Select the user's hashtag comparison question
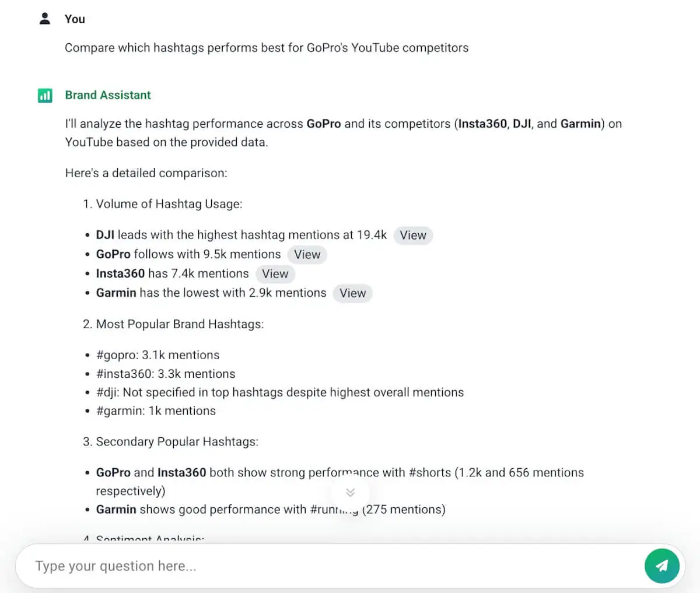This screenshot has width=700, height=593. (267, 47)
